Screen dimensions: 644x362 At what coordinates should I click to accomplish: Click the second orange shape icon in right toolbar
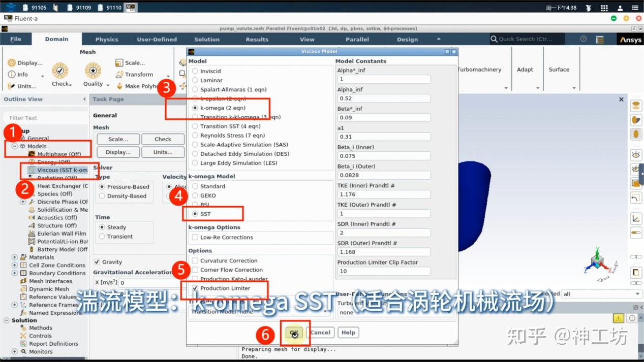click(x=636, y=120)
